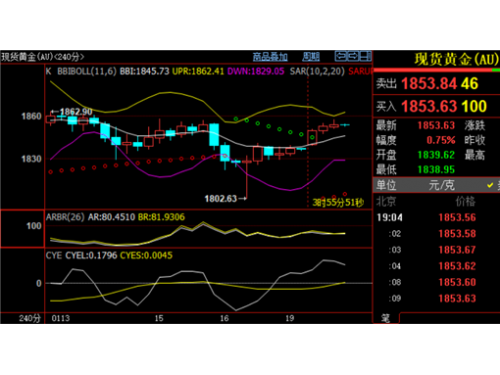Click the right-arrow chart navigation icon
This screenshot has width=500, height=375.
353,56
